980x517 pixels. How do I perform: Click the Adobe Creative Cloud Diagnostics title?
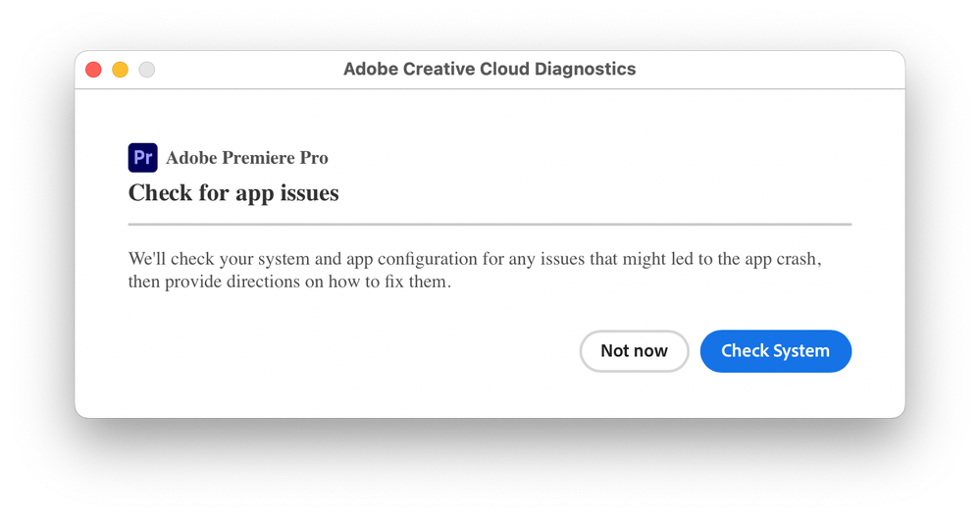click(490, 70)
